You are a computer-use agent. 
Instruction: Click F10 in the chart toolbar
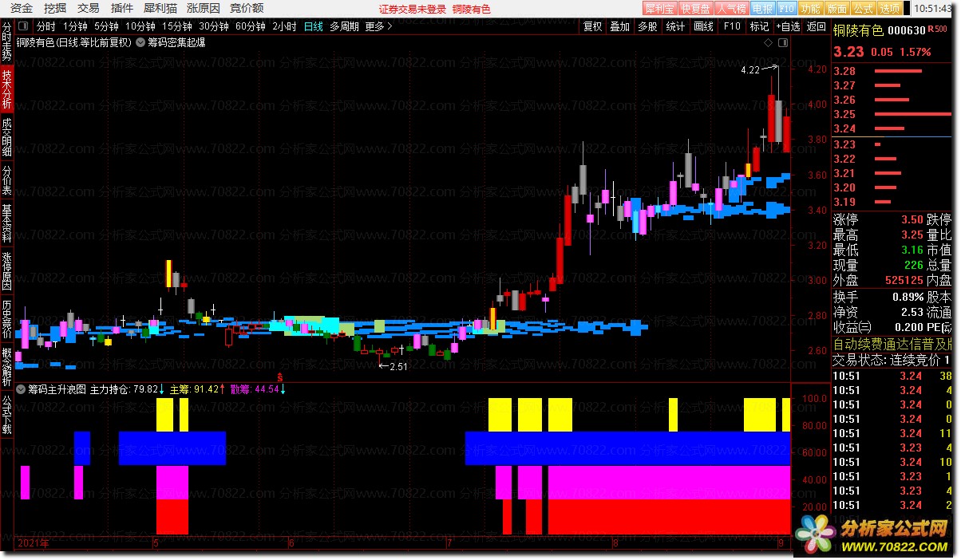(731, 26)
